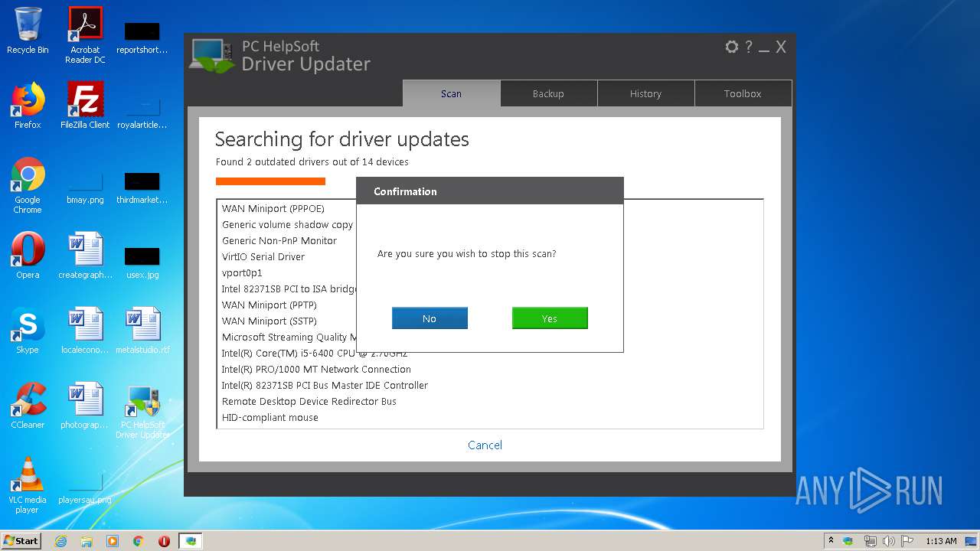Select HID-compliant mouse entry

(270, 417)
